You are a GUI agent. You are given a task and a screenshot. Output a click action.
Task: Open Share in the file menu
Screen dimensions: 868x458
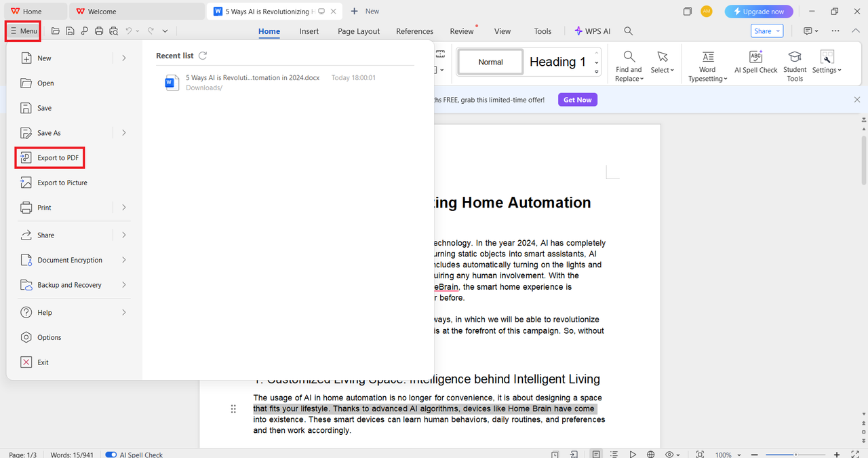45,235
